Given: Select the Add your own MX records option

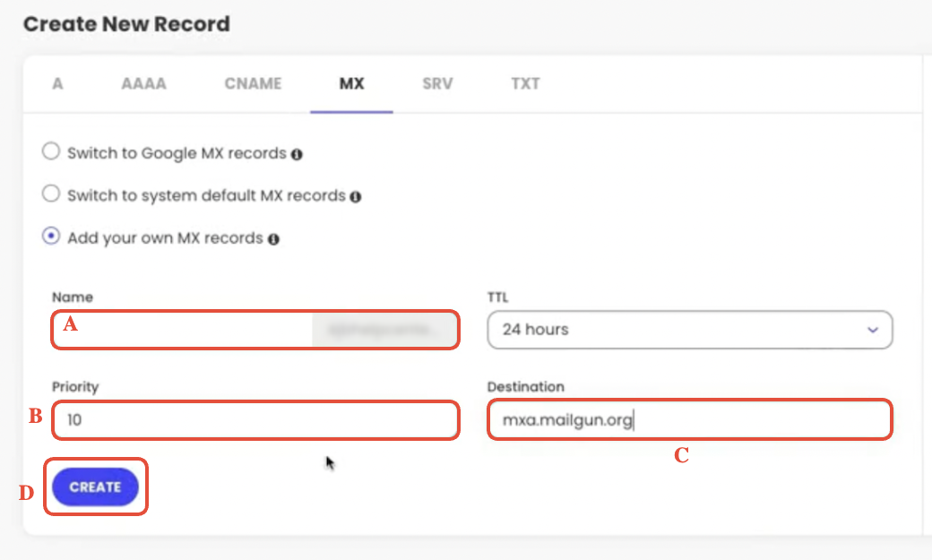Looking at the screenshot, I should (51, 236).
